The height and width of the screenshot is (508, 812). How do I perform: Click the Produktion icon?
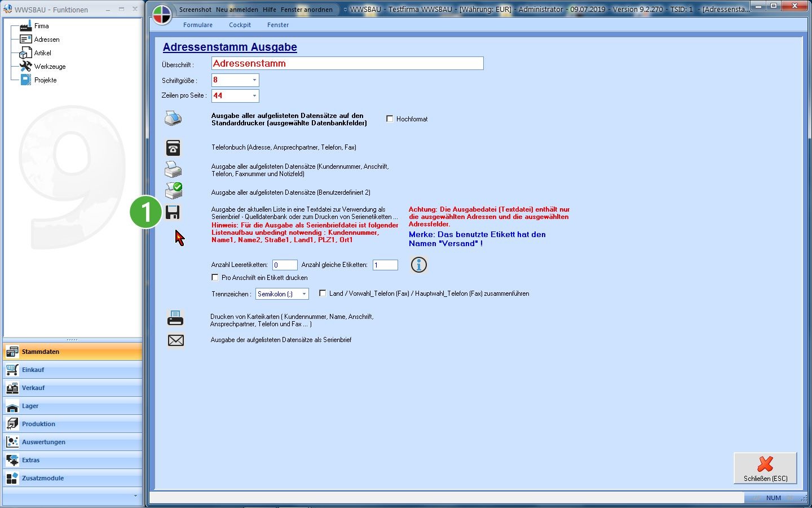tap(12, 424)
